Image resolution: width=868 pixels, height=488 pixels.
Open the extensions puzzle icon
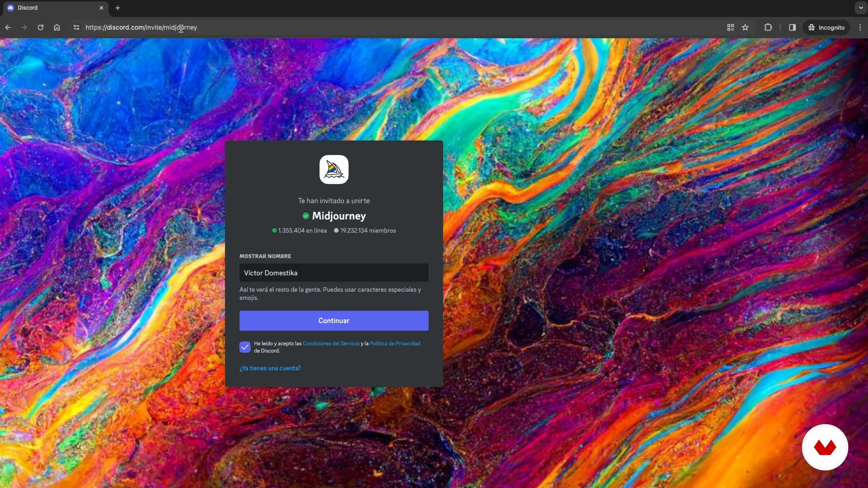(x=768, y=28)
